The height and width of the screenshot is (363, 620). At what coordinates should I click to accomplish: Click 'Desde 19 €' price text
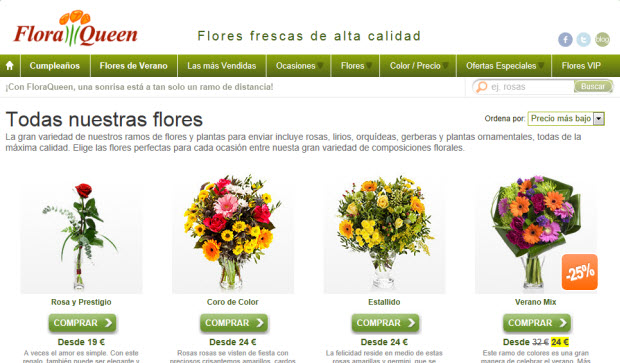81,342
